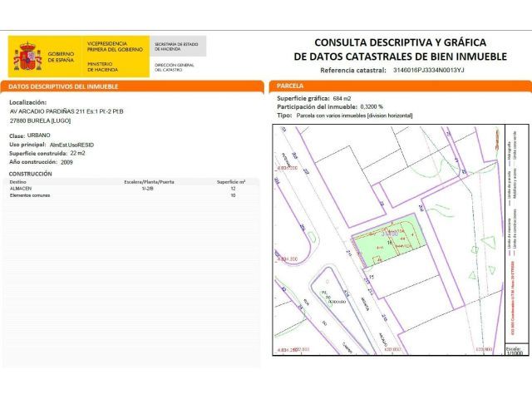Select construction year '2009'

(66, 162)
